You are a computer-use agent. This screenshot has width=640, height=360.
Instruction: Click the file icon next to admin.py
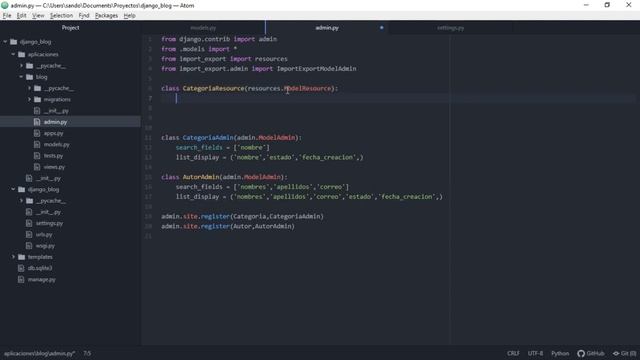[37, 122]
